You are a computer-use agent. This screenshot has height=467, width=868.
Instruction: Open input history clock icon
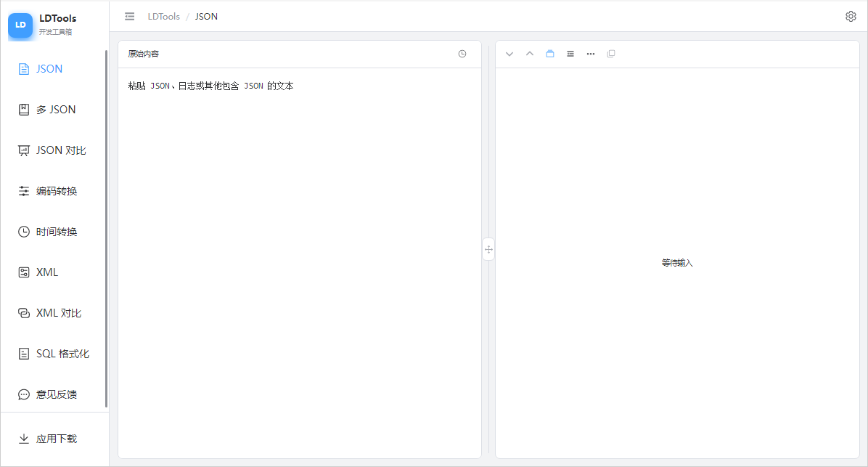(x=462, y=54)
